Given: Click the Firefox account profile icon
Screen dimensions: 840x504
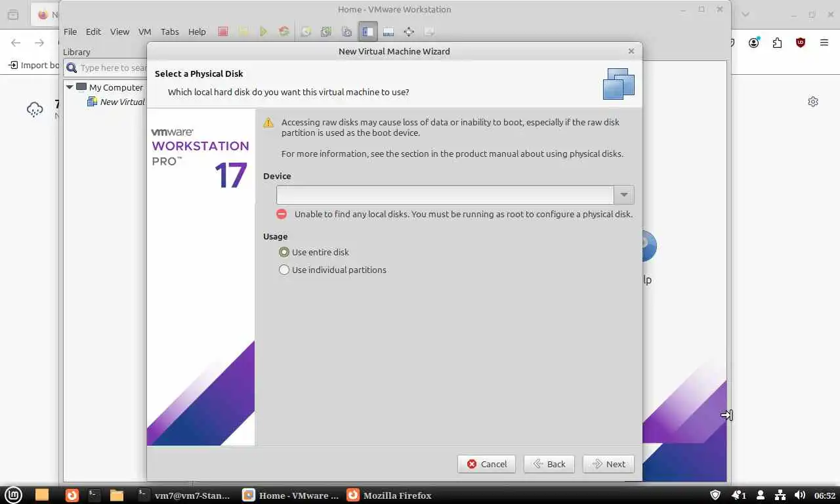Looking at the screenshot, I should click(x=754, y=43).
